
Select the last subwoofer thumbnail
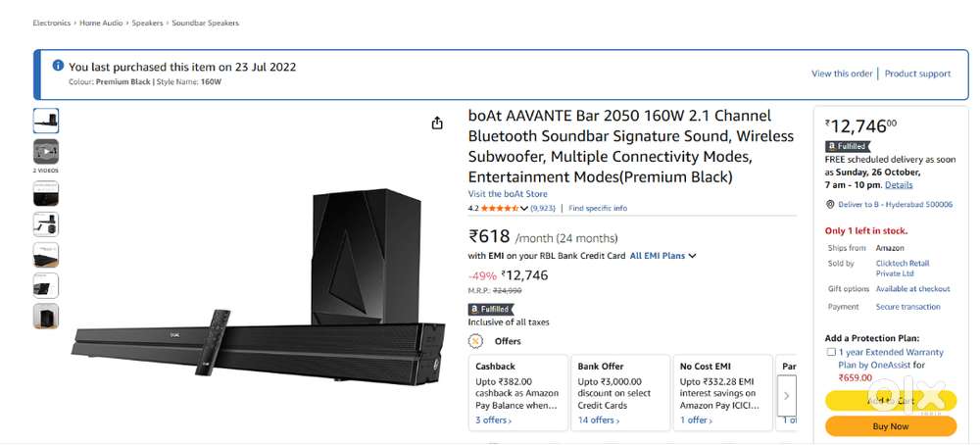[x=46, y=316]
